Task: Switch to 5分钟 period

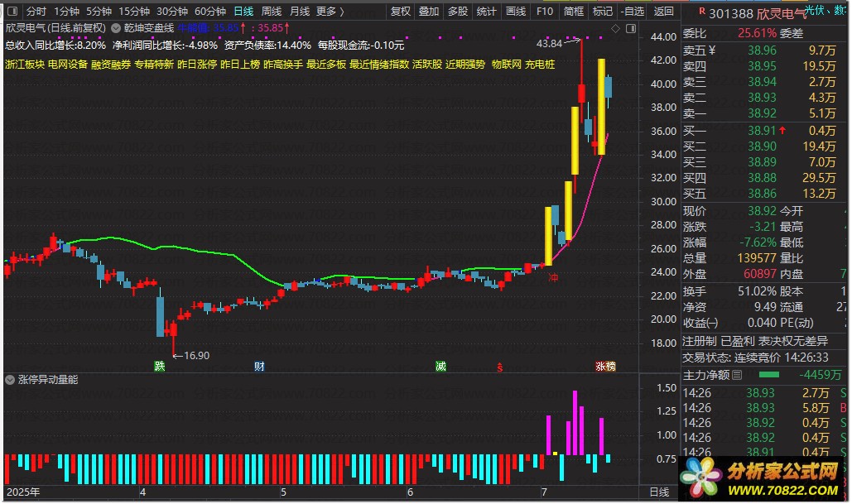Action: [99, 11]
